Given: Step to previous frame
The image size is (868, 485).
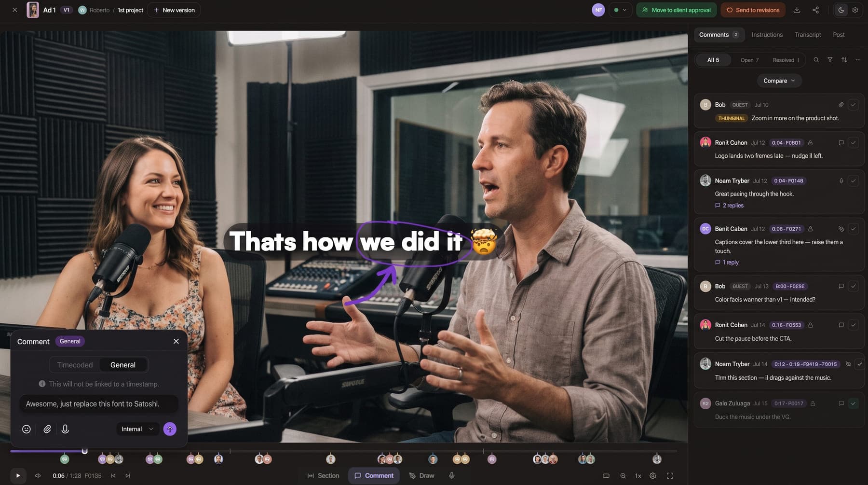Looking at the screenshot, I should click(x=113, y=476).
